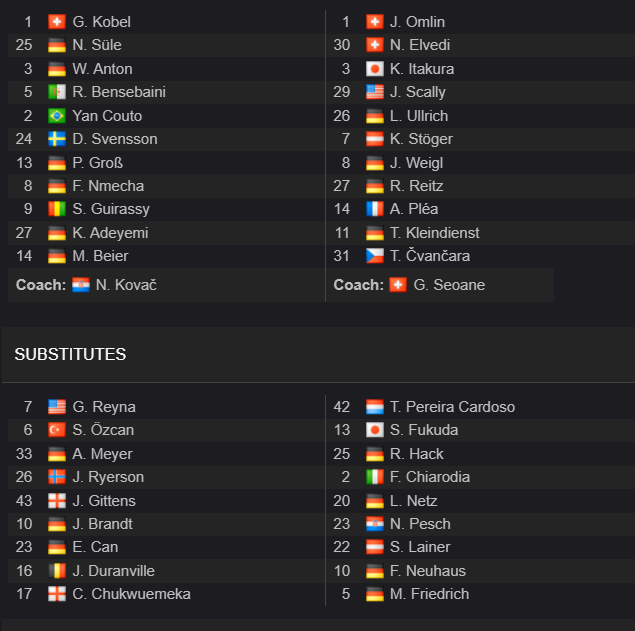Click the Swiss flag beside G. Kobel
Screen dimensions: 635x631
[57, 22]
